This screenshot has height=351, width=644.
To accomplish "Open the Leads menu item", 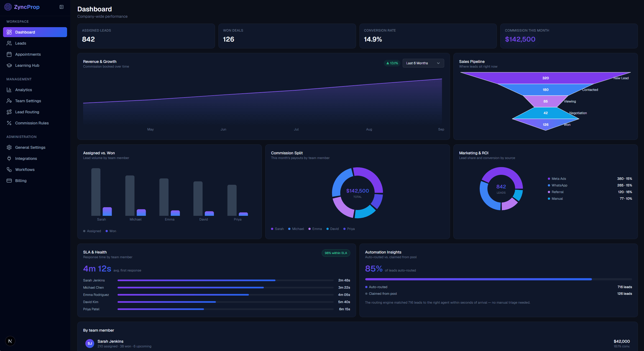I will tap(35, 43).
